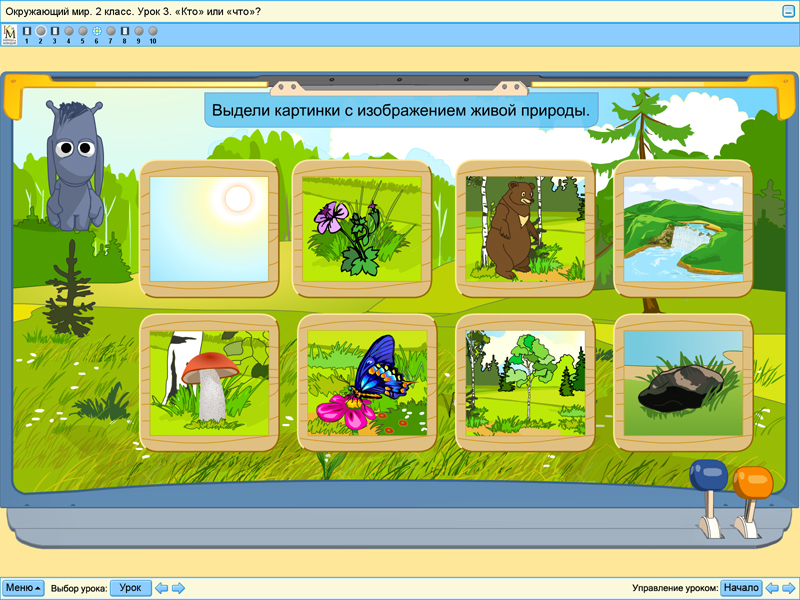Viewport: 800px width, 600px height.
Task: Go to lesson step 2
Action: click(41, 31)
